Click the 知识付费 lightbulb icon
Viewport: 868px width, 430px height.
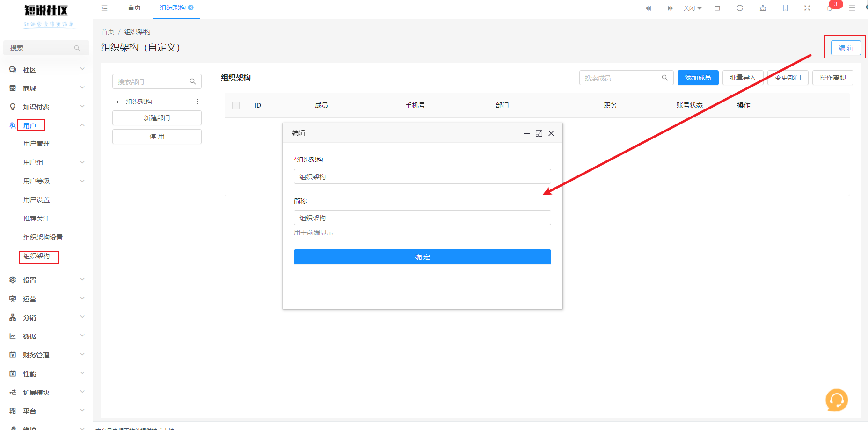pos(13,107)
